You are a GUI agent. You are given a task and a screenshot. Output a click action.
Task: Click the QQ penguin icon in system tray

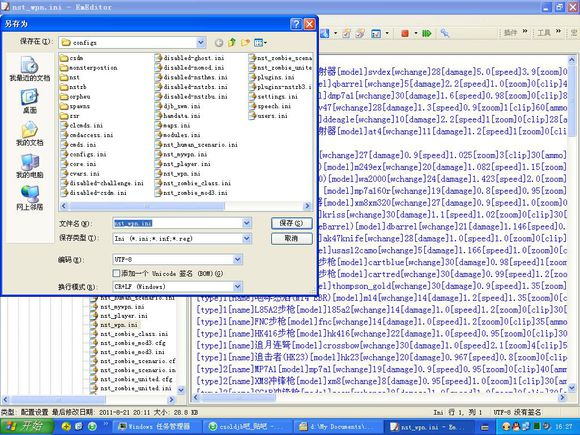point(516,426)
